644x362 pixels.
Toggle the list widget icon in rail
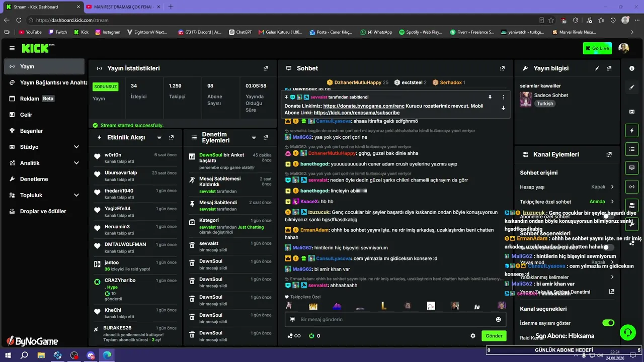point(632,149)
